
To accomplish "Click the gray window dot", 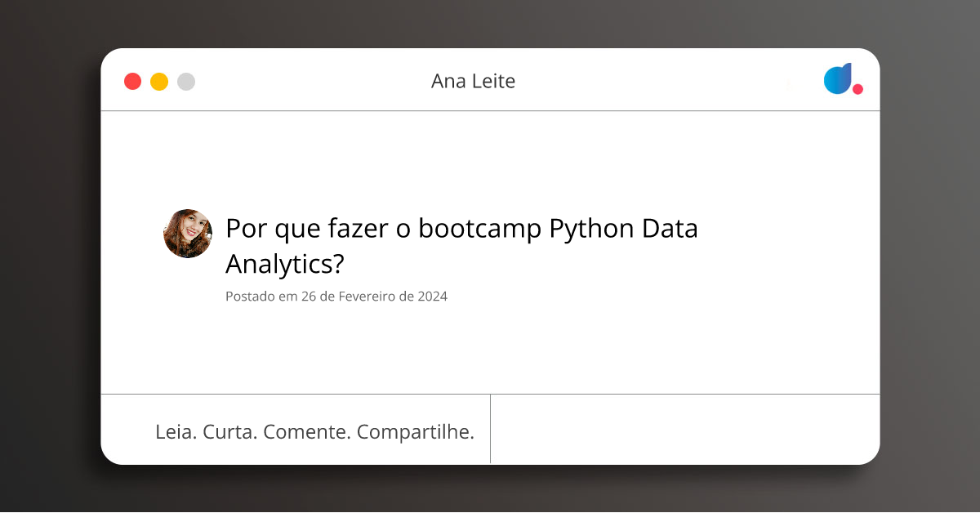I will coord(186,82).
